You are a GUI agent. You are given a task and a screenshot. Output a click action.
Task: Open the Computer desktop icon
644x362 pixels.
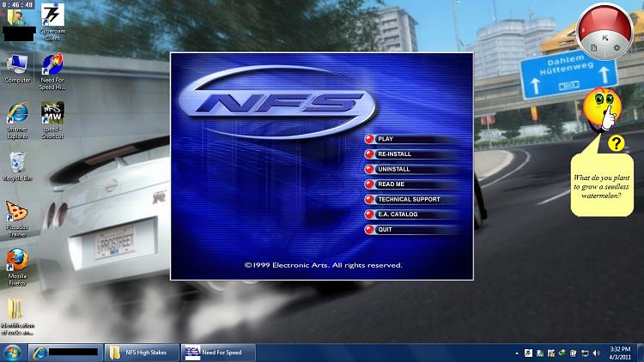click(x=17, y=69)
